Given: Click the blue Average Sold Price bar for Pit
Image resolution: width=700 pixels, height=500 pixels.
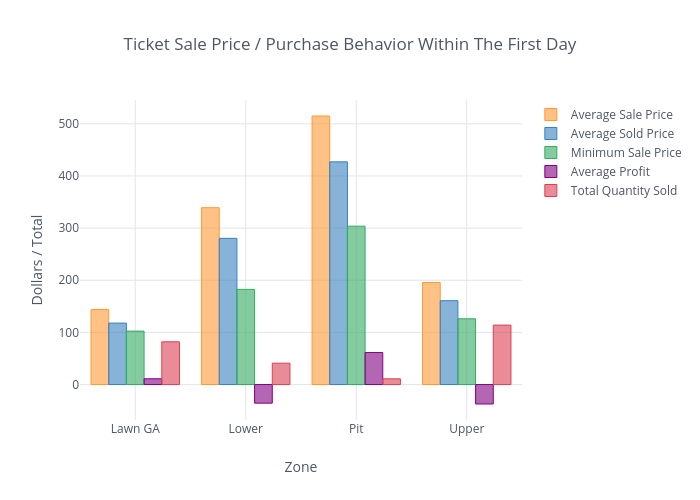Looking at the screenshot, I should click(x=338, y=273).
